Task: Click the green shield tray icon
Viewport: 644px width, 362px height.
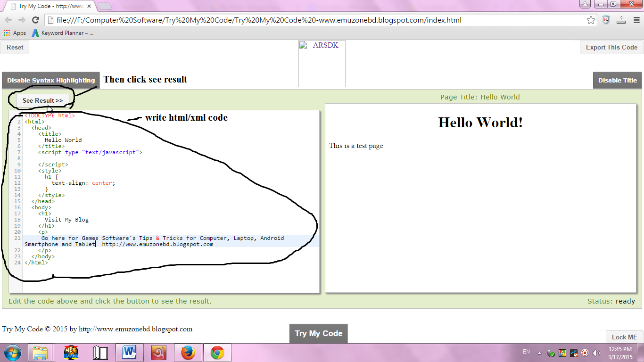Action: pos(551,353)
